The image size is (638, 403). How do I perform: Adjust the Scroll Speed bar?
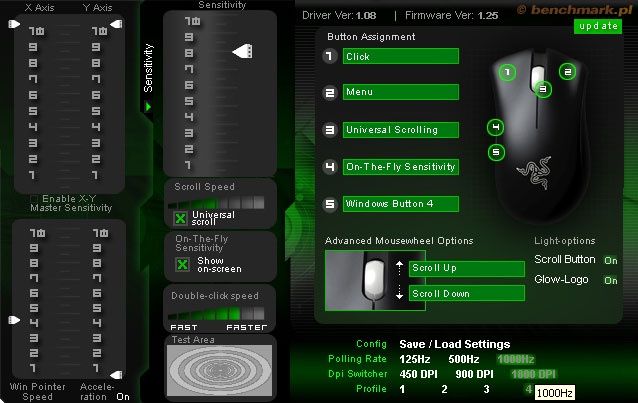[216, 202]
